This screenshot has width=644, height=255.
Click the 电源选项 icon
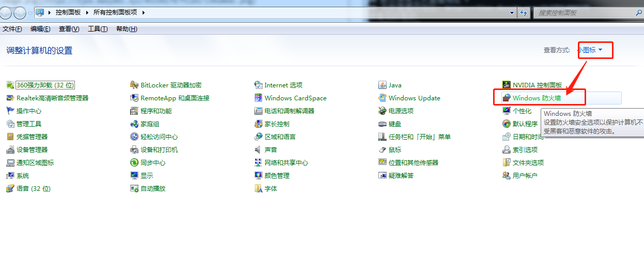point(382,111)
